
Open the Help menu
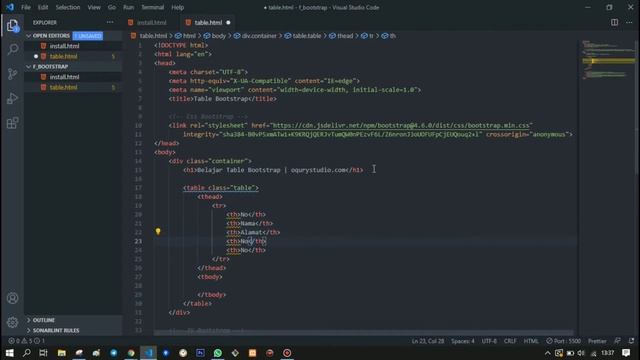point(178,7)
